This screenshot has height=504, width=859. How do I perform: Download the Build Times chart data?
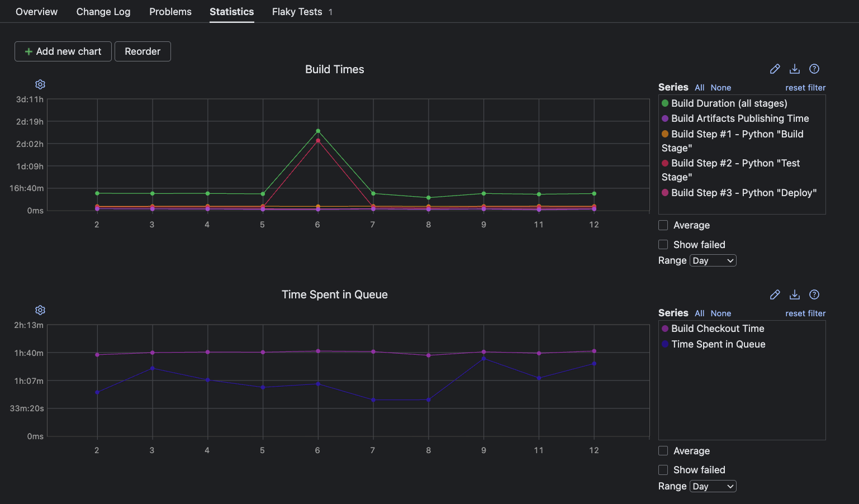click(794, 69)
